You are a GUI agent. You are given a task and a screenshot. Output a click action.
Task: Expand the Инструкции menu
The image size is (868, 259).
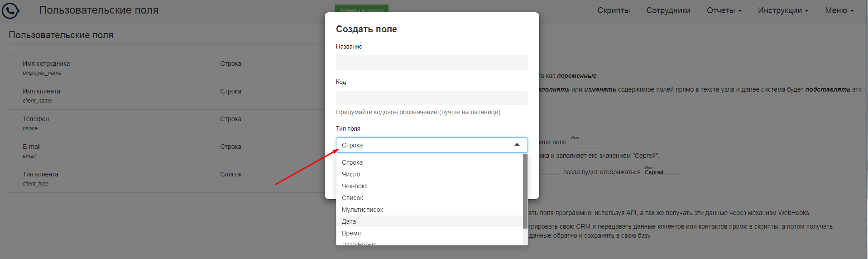[783, 10]
